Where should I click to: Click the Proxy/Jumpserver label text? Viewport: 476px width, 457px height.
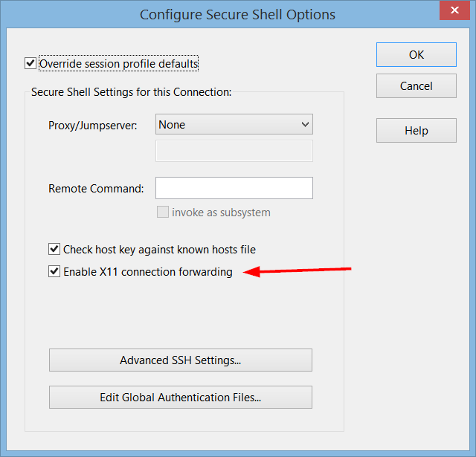point(93,126)
